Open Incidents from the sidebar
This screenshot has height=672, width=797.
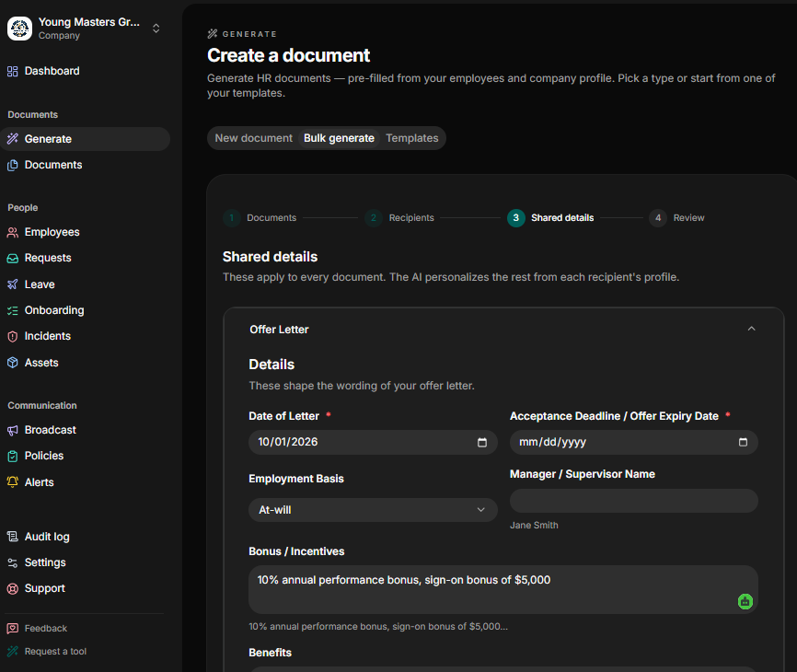(85, 336)
